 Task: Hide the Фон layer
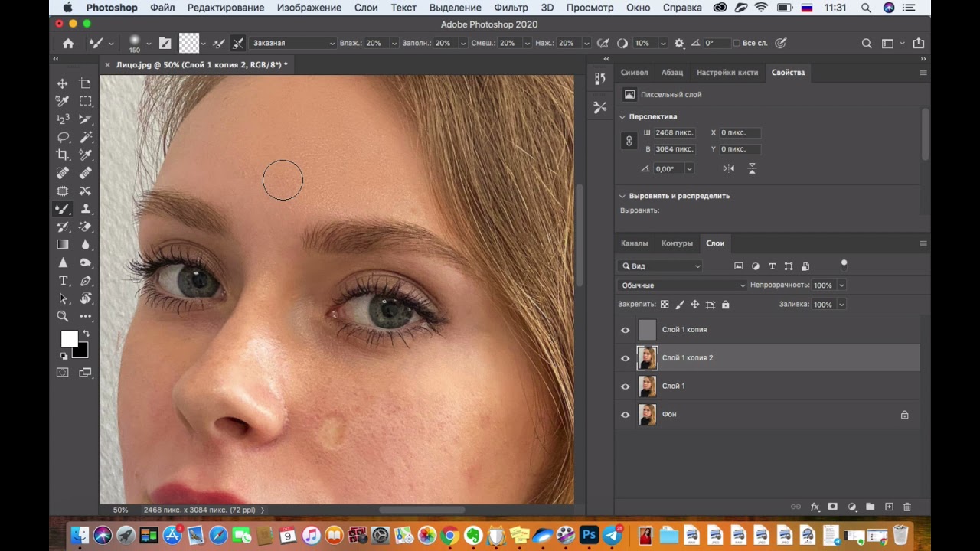click(x=626, y=415)
